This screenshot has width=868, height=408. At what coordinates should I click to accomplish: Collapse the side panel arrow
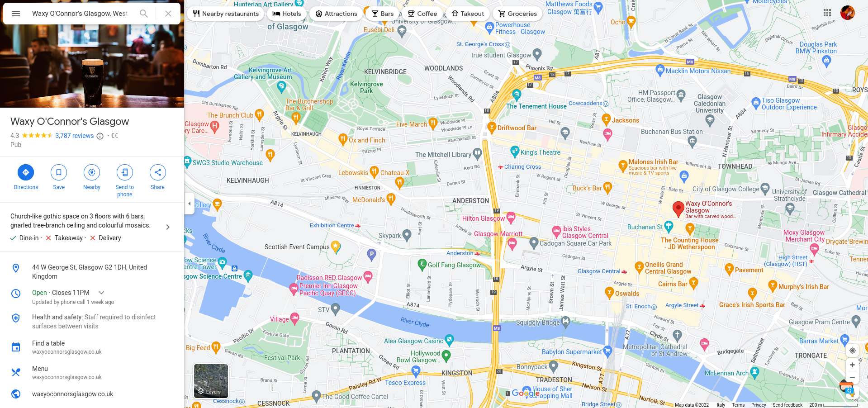pyautogui.click(x=190, y=204)
